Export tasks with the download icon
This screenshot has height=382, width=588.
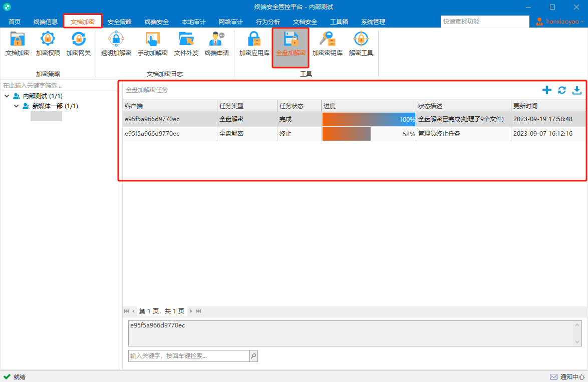(577, 90)
